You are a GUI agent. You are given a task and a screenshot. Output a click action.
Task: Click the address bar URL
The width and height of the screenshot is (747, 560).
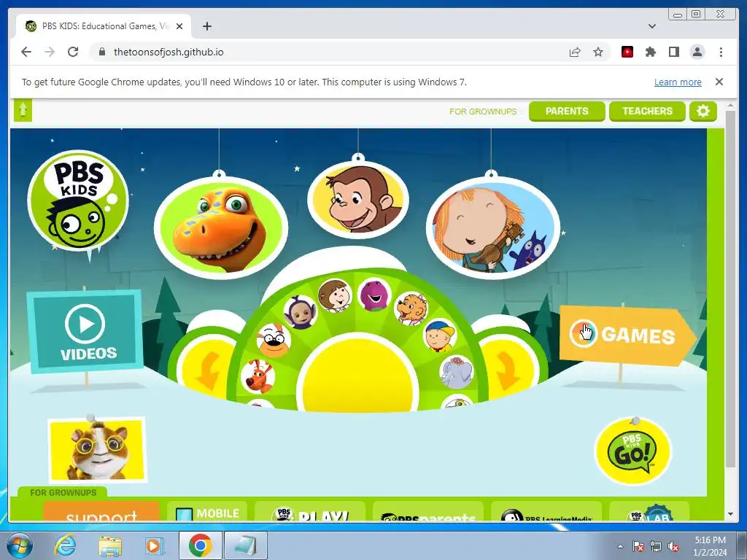169,52
